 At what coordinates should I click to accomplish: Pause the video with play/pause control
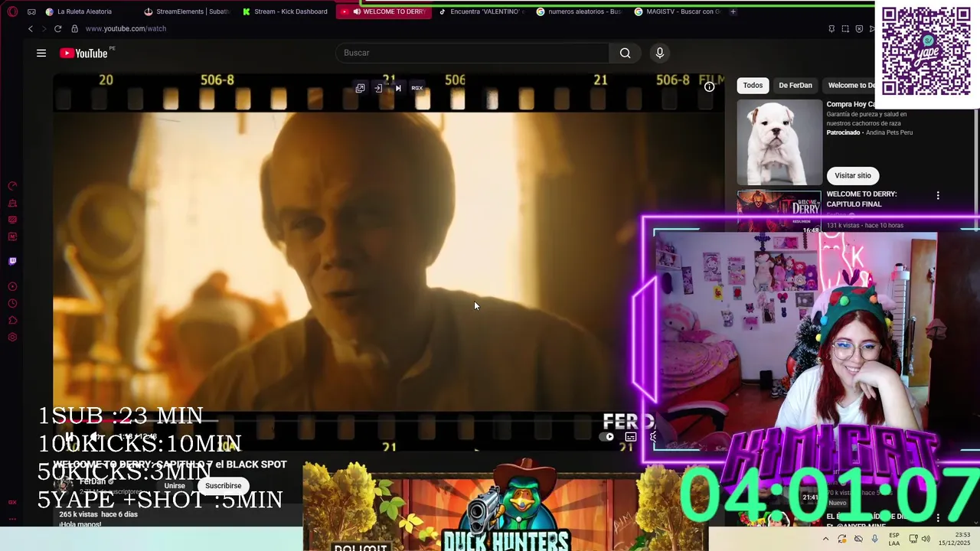coord(69,437)
